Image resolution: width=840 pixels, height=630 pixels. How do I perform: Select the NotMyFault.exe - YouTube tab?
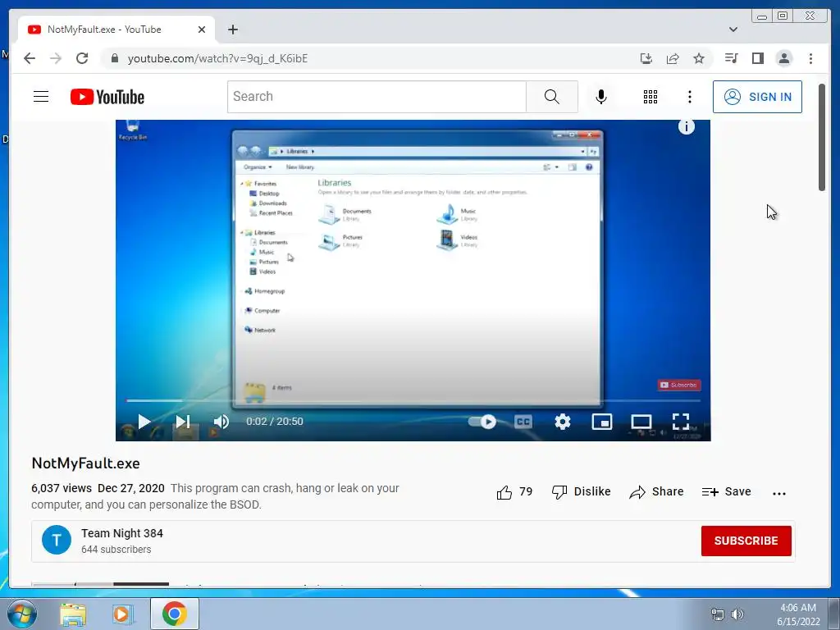(116, 30)
